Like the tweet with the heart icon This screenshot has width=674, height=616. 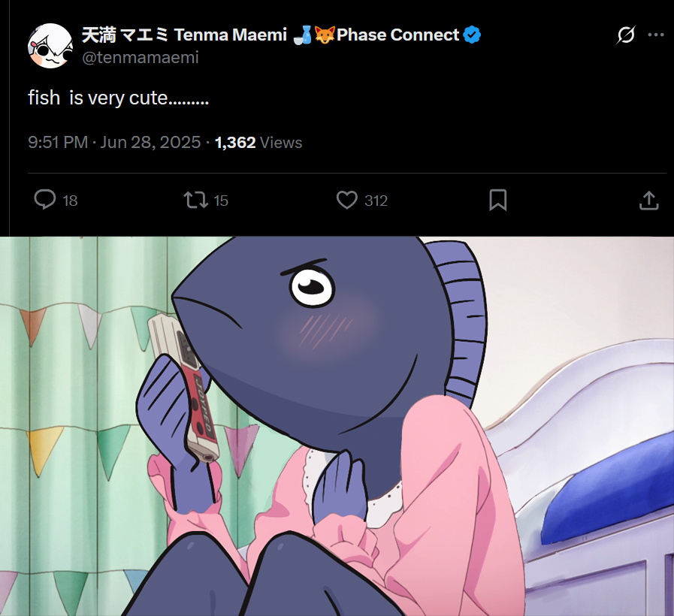click(347, 200)
